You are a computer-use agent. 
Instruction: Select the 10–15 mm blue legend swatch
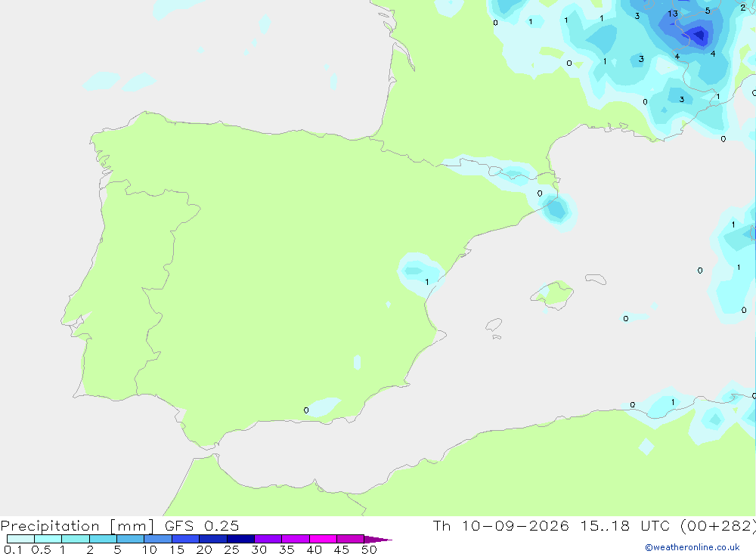pos(158,539)
